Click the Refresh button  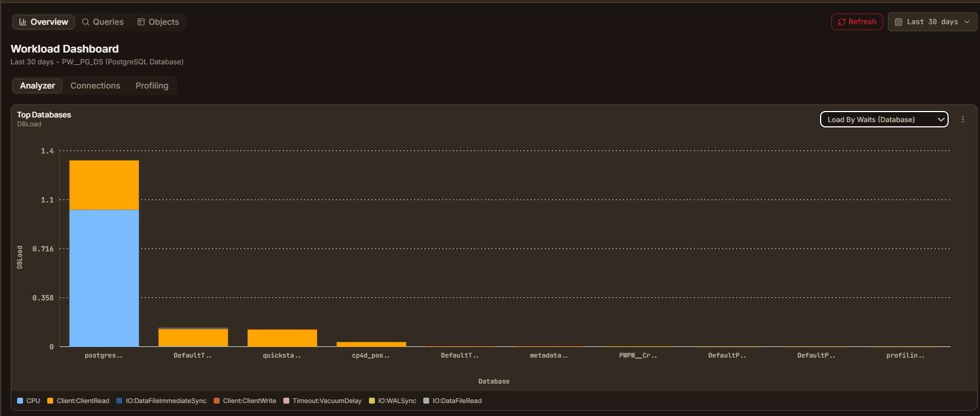point(857,22)
